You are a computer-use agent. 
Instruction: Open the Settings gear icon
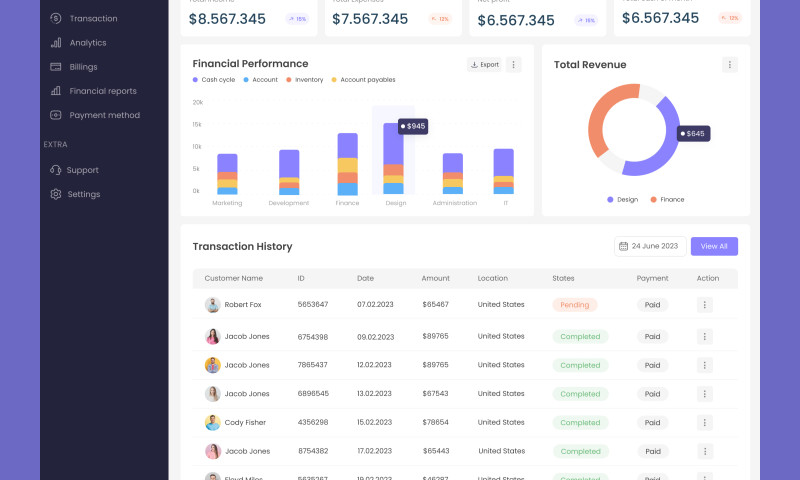[x=56, y=194]
